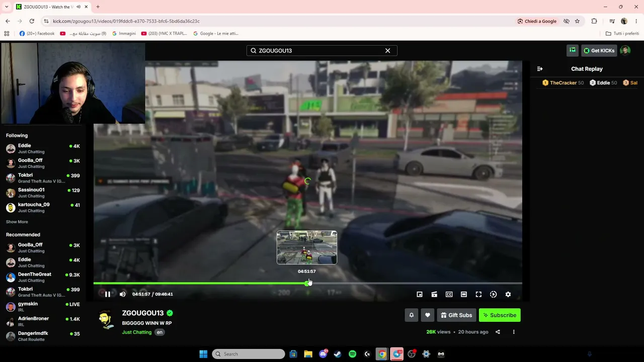Viewport: 644px width, 362px height.
Task: Open AdrienBroner in Recommended list
Action: [43, 321]
